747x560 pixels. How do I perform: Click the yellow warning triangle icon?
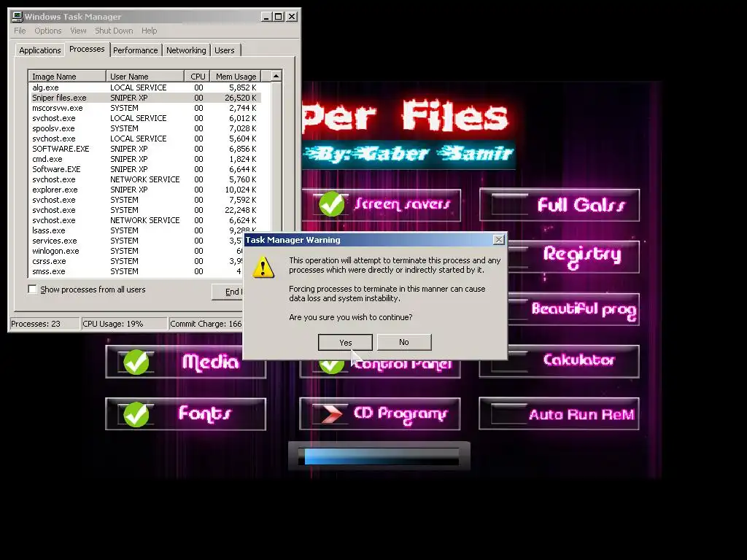(x=263, y=267)
